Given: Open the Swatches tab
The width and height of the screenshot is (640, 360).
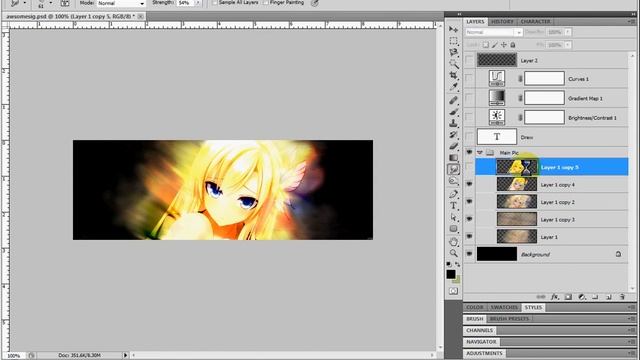Looking at the screenshot, I should tap(504, 307).
